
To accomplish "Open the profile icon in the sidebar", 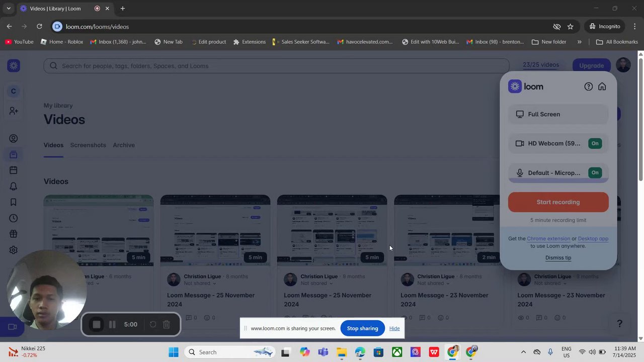I will tap(14, 139).
